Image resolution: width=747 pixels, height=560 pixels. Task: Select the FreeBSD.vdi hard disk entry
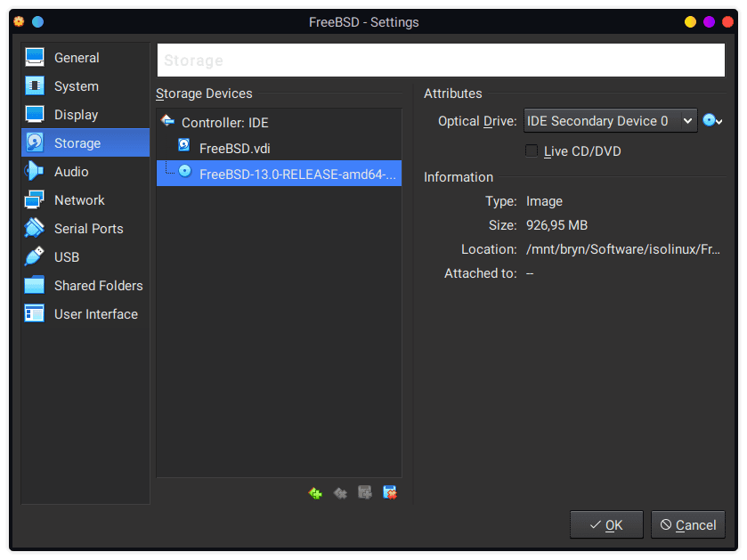point(280,148)
